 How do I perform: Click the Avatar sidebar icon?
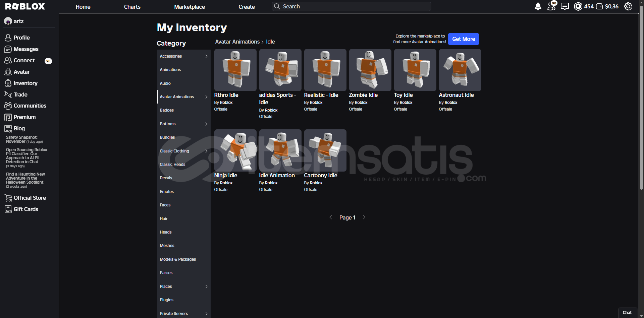pos(8,72)
